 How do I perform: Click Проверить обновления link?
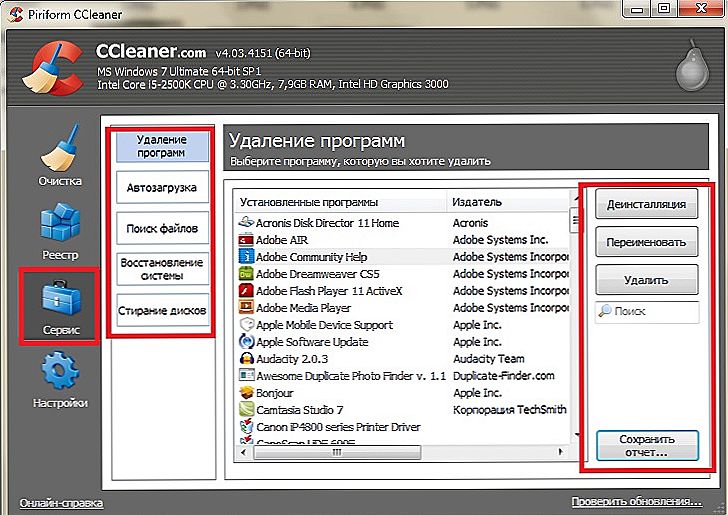pos(637,502)
